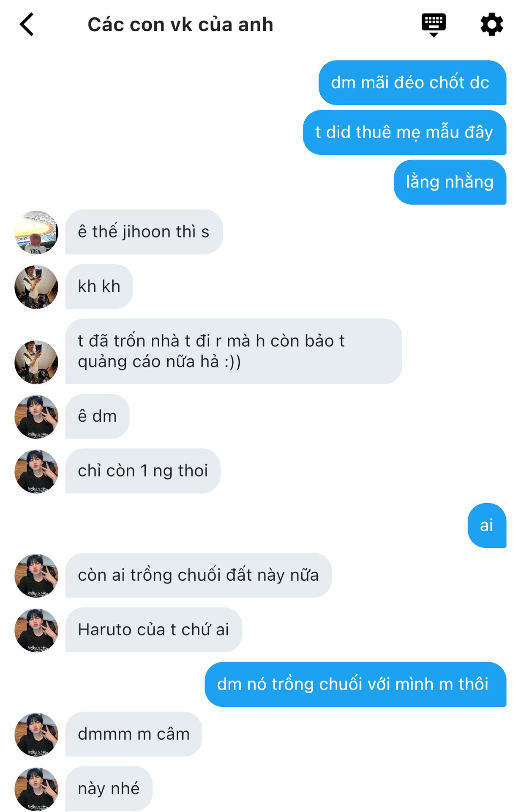Tap avatar beside 'chỉ còn 1 ng thoi'
This screenshot has height=812, width=521.
click(36, 471)
